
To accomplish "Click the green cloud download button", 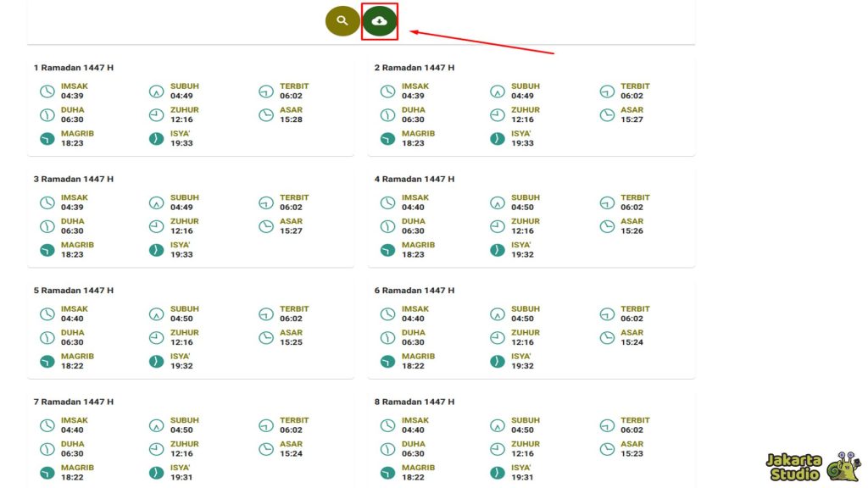I will coord(380,21).
